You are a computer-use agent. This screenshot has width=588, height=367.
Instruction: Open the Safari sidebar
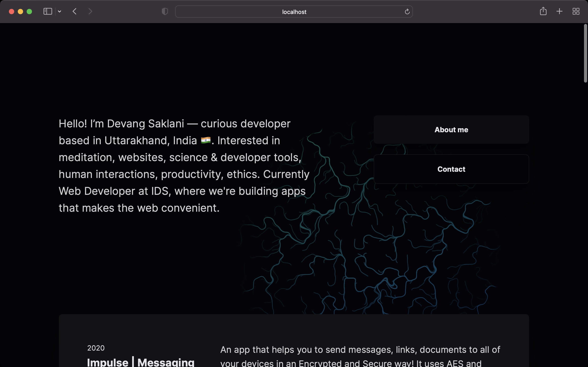point(47,11)
